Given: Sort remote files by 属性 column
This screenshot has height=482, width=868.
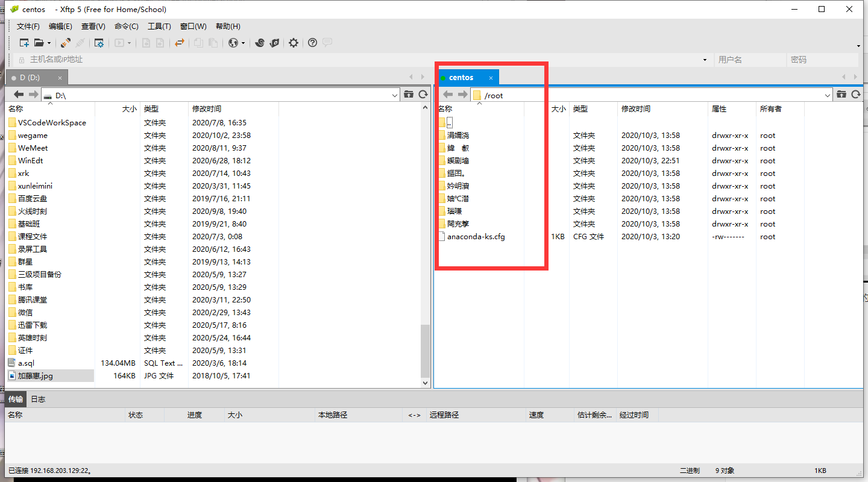Looking at the screenshot, I should [732, 109].
